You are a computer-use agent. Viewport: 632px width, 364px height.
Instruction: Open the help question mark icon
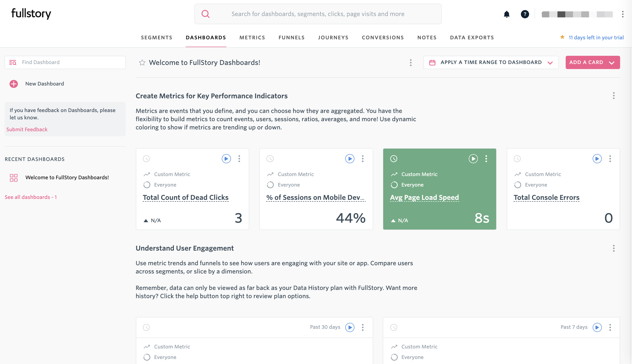pyautogui.click(x=525, y=14)
